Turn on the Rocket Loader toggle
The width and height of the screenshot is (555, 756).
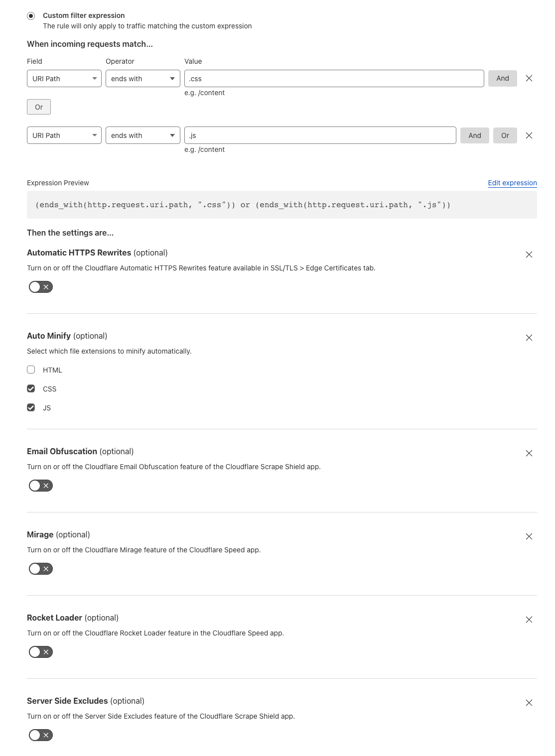(x=41, y=652)
